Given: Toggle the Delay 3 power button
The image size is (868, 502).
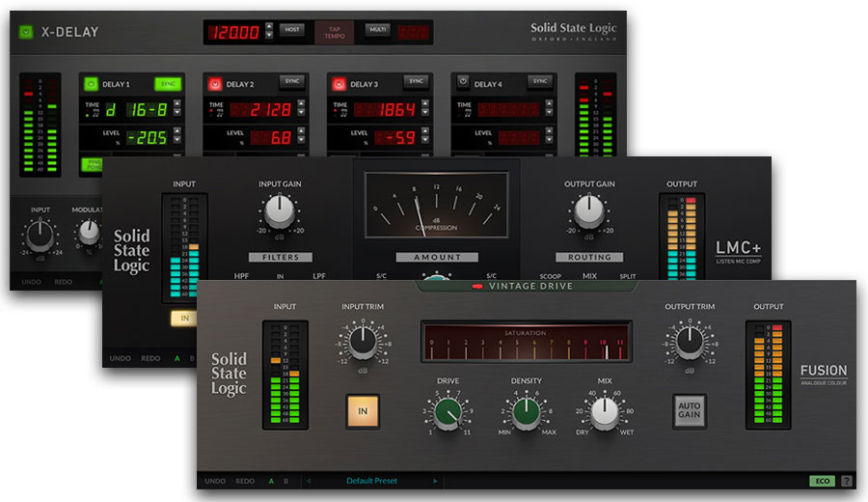Looking at the screenshot, I should (339, 84).
